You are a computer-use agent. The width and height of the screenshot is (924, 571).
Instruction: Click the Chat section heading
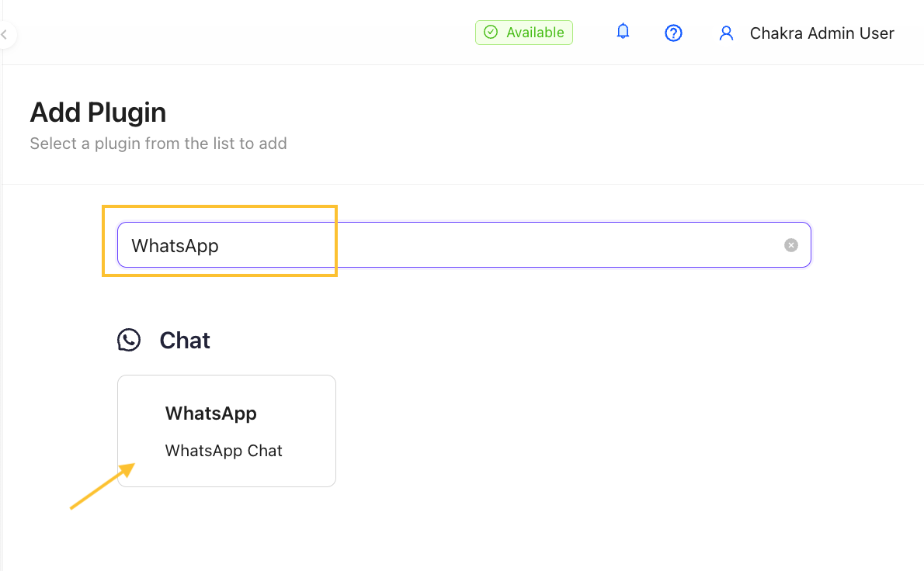click(x=184, y=340)
